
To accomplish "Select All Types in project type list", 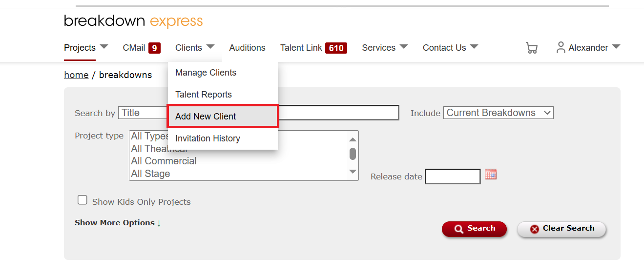I will click(x=149, y=136).
